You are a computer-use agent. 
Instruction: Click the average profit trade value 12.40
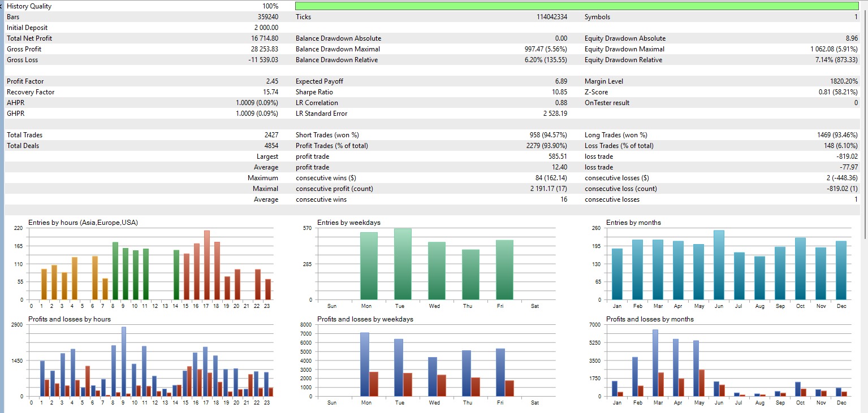[x=560, y=167]
